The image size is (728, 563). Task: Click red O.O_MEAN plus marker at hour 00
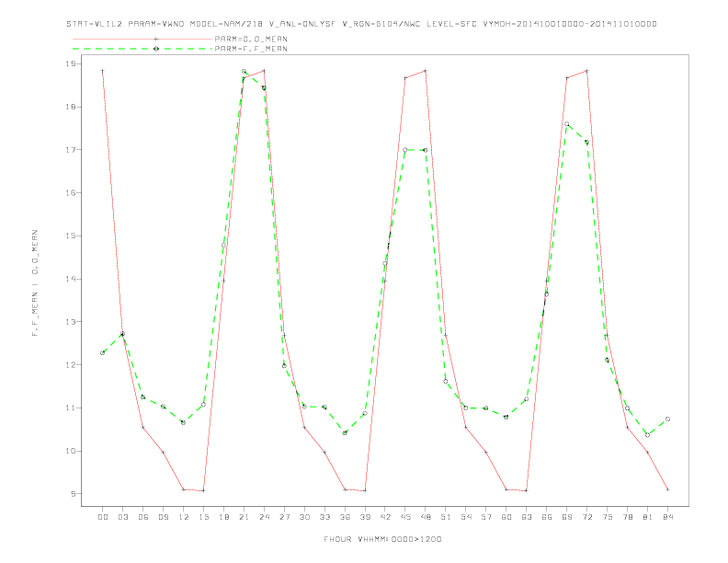pyautogui.click(x=103, y=71)
